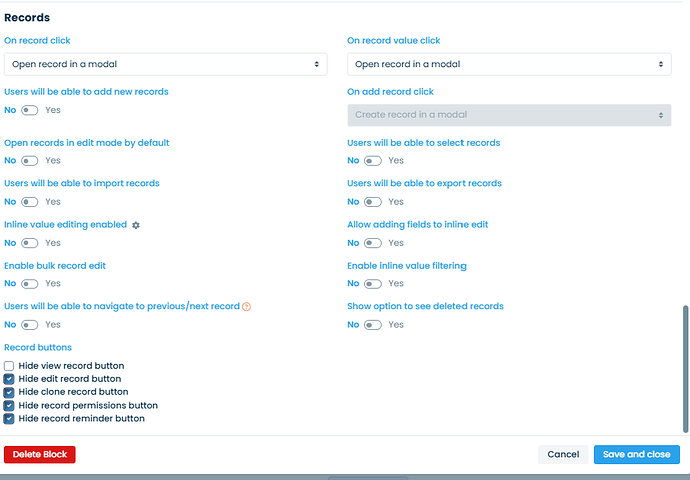The width and height of the screenshot is (690, 480).
Task: Uncheck 'Hide clone record button'
Action: tap(9, 392)
